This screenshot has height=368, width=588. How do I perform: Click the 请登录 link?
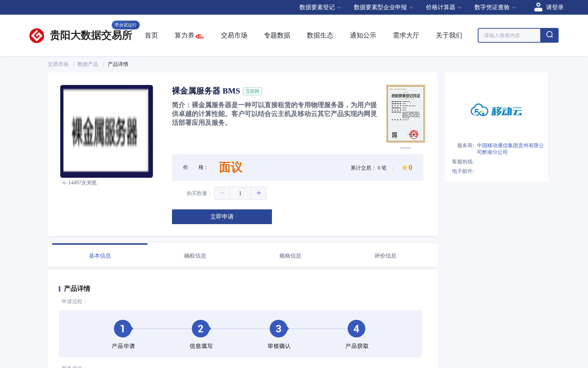(x=555, y=7)
